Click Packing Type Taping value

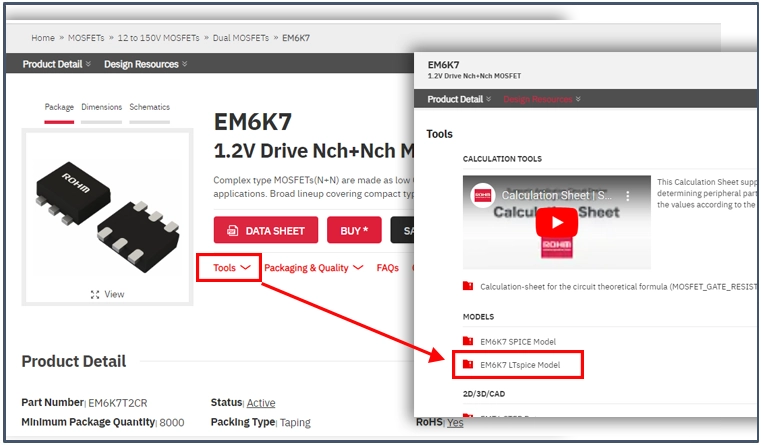(x=295, y=422)
